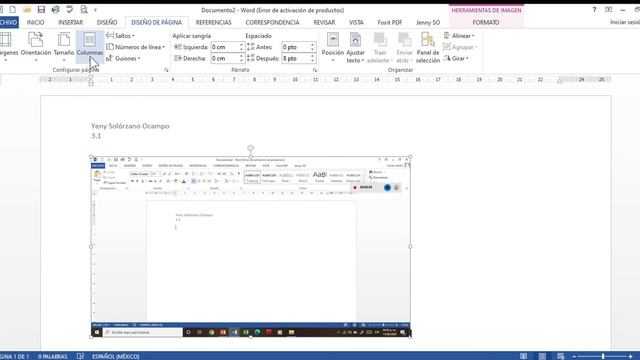Switch to the Foxit PDF tab
The width and height of the screenshot is (640, 360).
click(x=390, y=22)
